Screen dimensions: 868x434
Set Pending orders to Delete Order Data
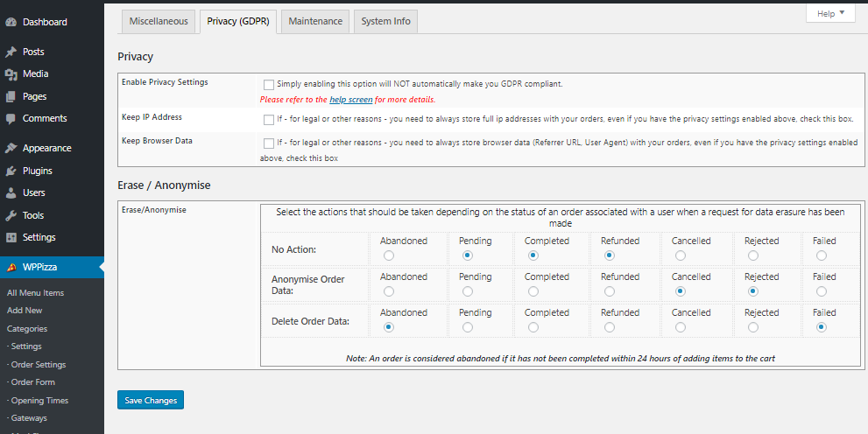click(x=468, y=327)
